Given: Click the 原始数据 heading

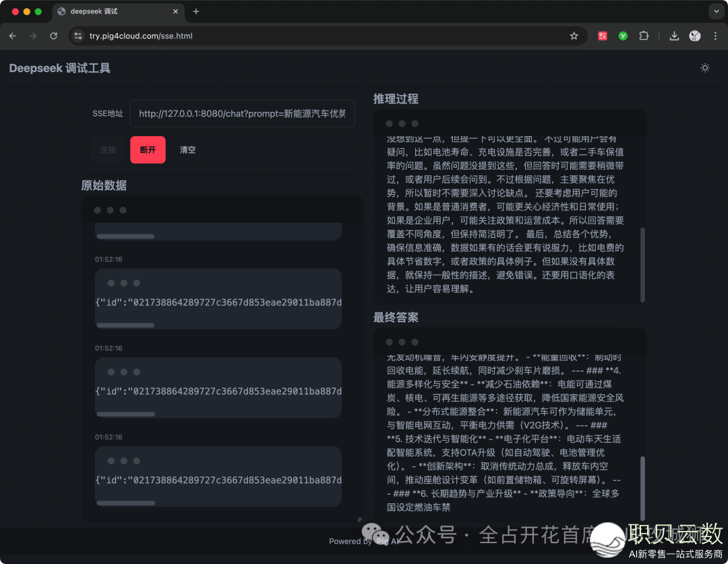Looking at the screenshot, I should coord(104,186).
